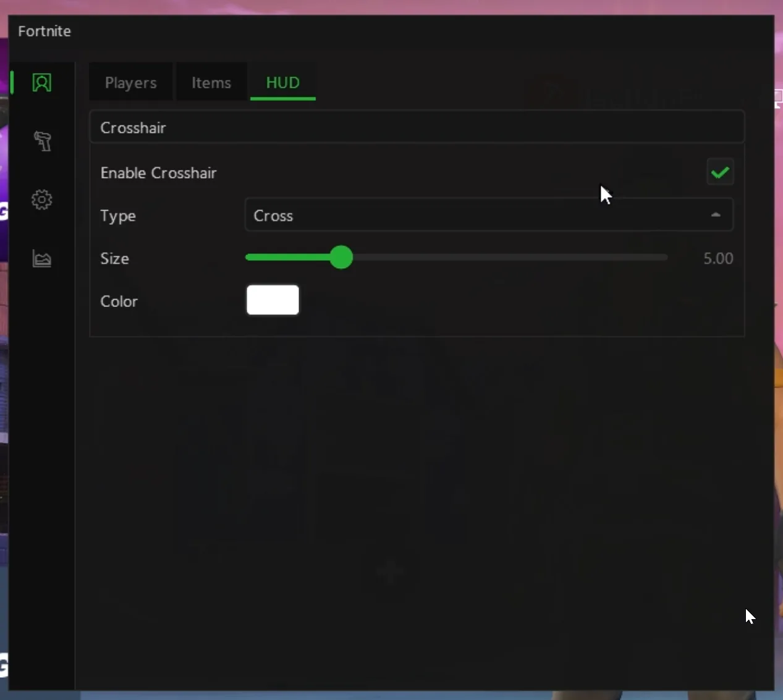Open the chart/stats icon sidebar section
The height and width of the screenshot is (700, 783).
pyautogui.click(x=42, y=258)
